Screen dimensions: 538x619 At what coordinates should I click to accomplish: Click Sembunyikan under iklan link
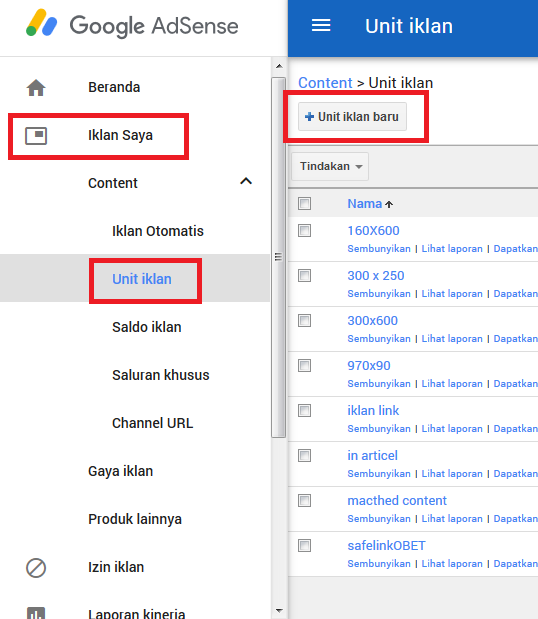tap(379, 429)
